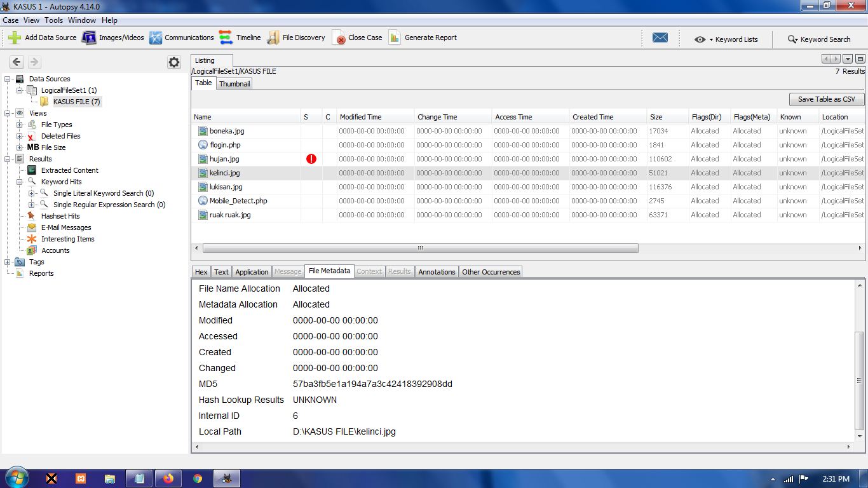Collapse the Keyword Hits tree node

point(20,182)
